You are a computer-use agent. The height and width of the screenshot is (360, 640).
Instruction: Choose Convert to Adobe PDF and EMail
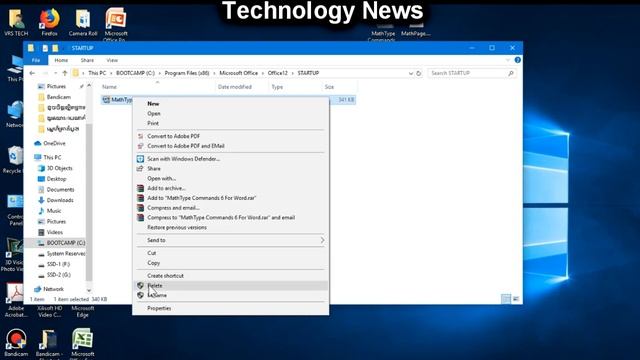coord(231,146)
